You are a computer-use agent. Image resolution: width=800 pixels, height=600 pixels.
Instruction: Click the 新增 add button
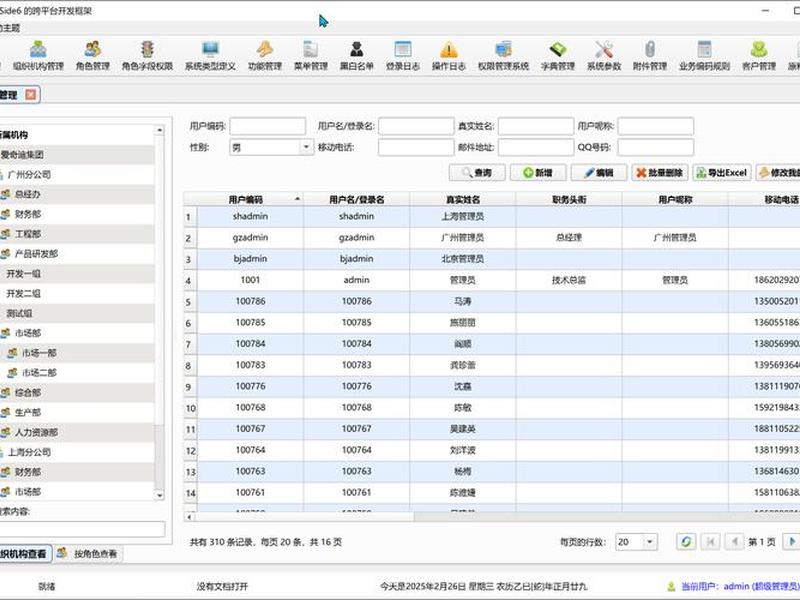pyautogui.click(x=538, y=172)
